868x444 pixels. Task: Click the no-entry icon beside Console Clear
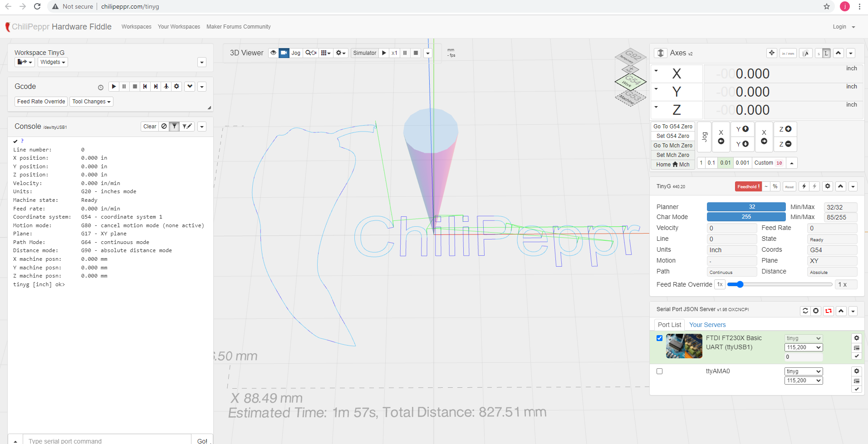[x=164, y=127]
